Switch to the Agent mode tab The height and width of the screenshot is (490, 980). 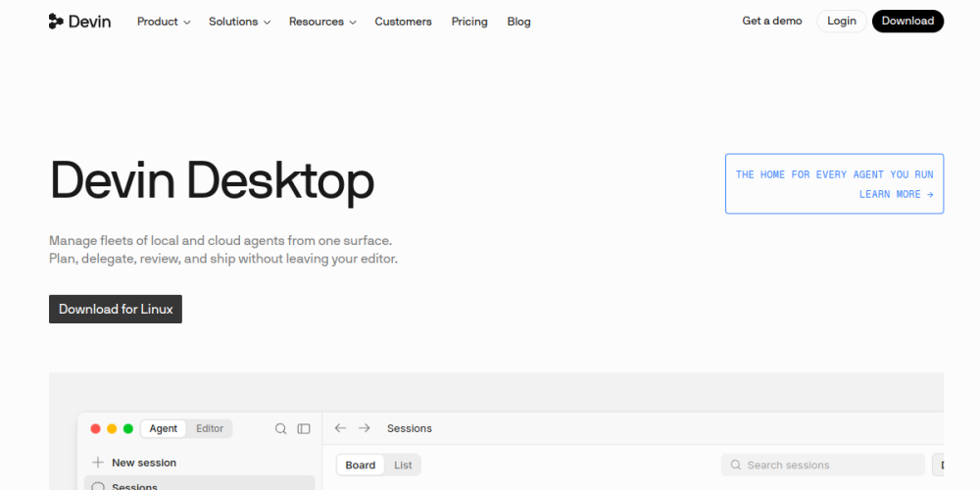click(x=163, y=429)
